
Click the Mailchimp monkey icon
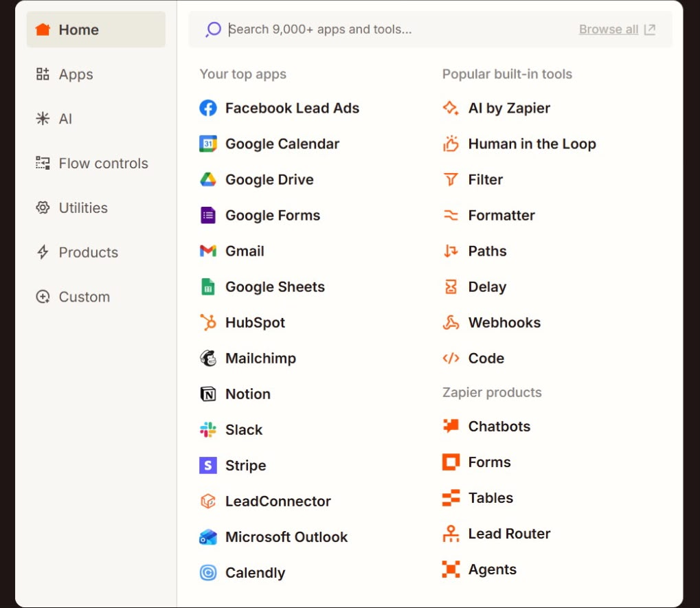[x=208, y=358]
